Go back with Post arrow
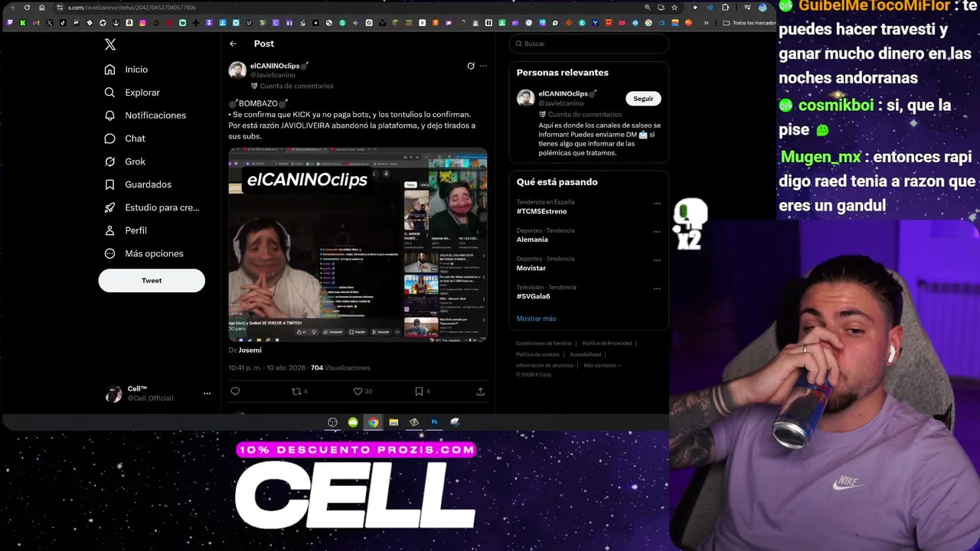Viewport: 980px width, 551px height. click(233, 44)
